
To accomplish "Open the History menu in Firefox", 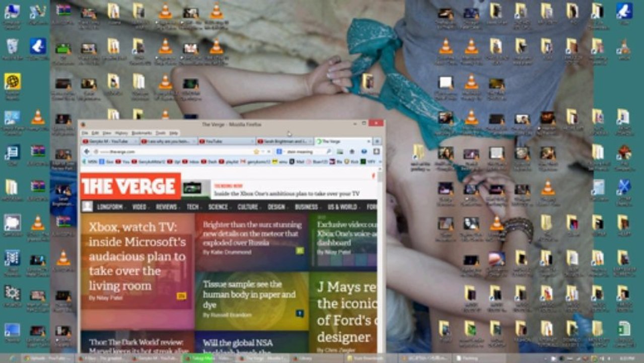I will tap(121, 133).
